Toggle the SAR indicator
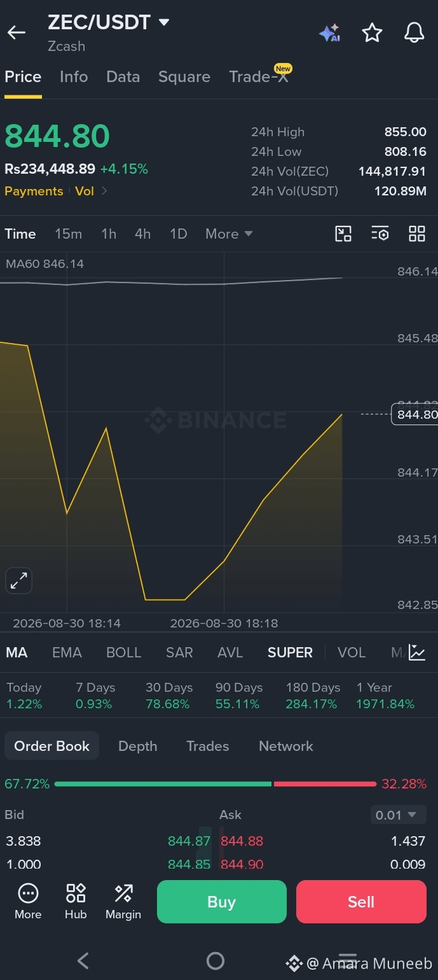The image size is (438, 980). [179, 653]
